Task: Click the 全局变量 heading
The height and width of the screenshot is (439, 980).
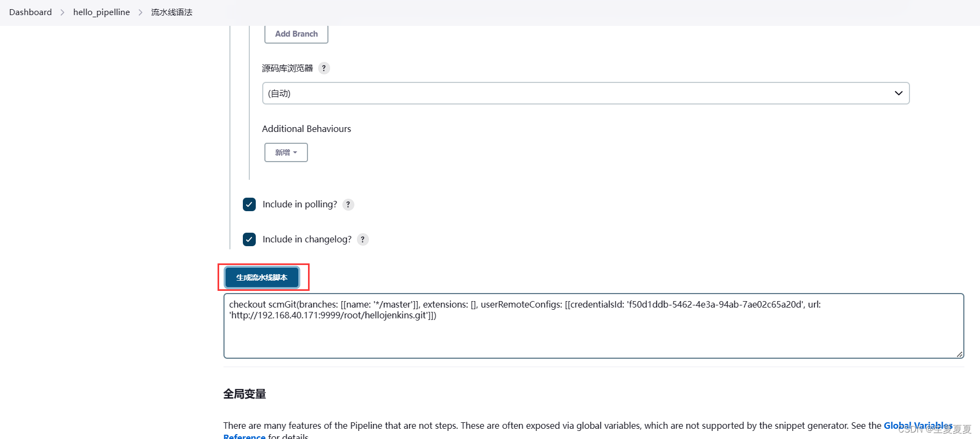Action: point(244,394)
